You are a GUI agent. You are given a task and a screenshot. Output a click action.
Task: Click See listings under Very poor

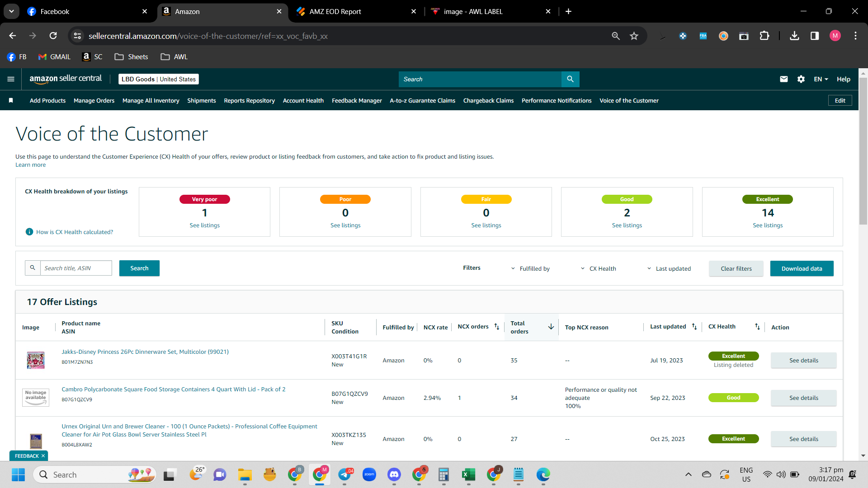205,225
